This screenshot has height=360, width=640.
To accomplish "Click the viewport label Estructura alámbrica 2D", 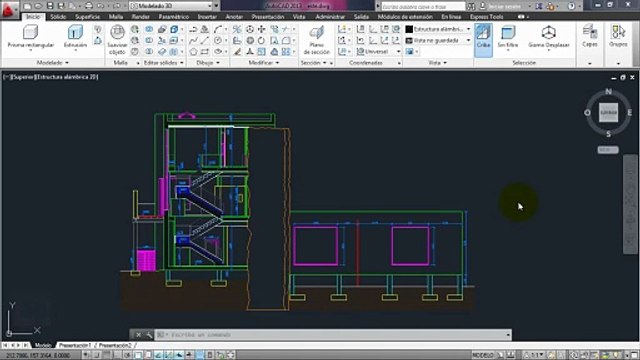I will pos(67,77).
